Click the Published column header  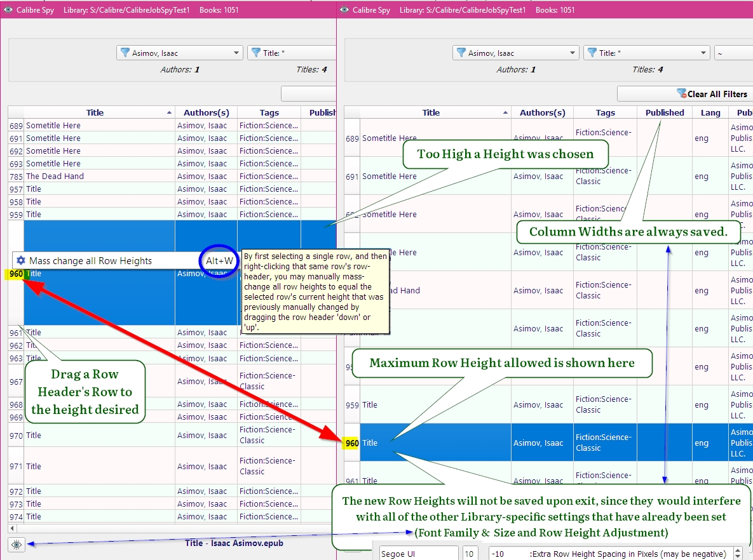(x=665, y=113)
